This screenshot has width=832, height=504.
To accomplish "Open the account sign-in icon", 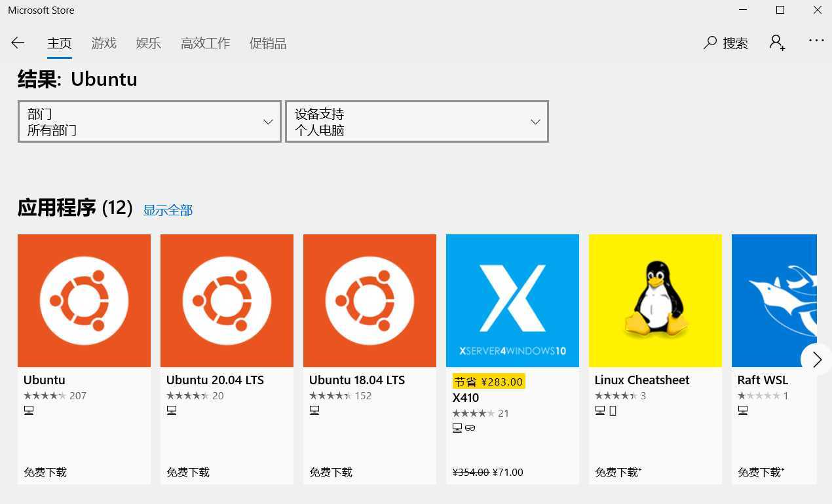I will (x=778, y=43).
